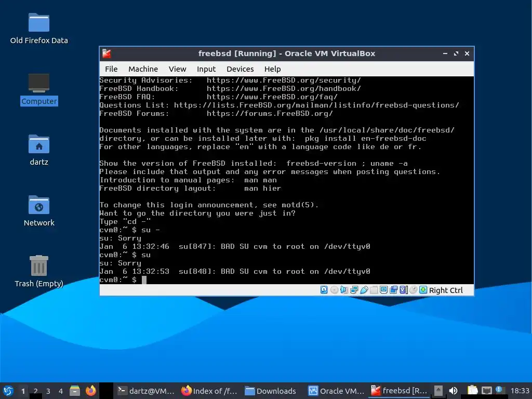Click the hard disk activity indicator

tap(324, 290)
